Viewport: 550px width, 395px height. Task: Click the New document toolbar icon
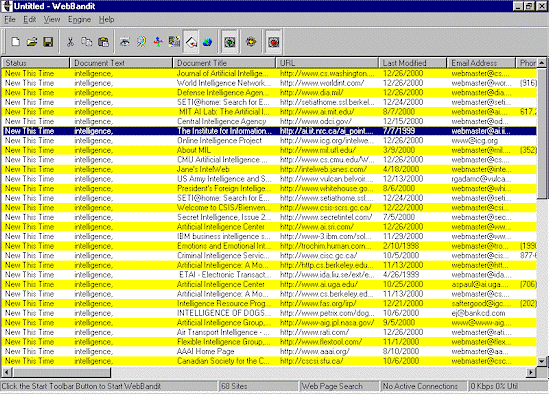15,42
